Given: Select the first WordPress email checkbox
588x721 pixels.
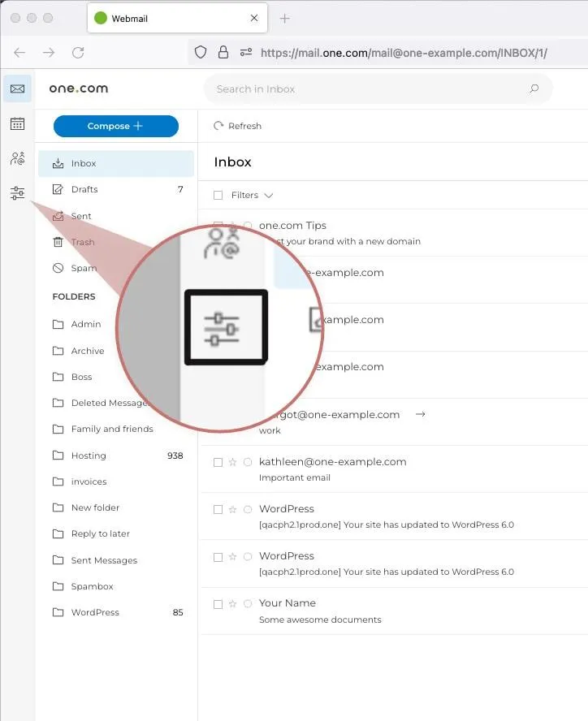Looking at the screenshot, I should click(218, 509).
